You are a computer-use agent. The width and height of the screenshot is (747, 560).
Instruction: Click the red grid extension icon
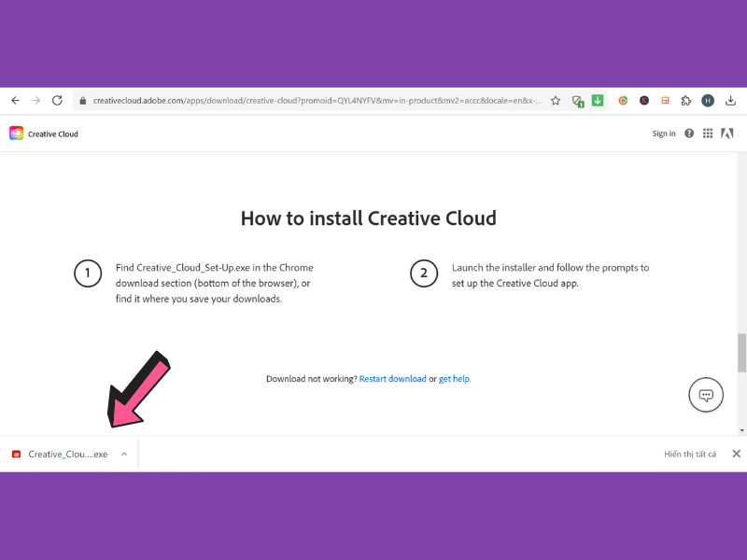point(666,100)
